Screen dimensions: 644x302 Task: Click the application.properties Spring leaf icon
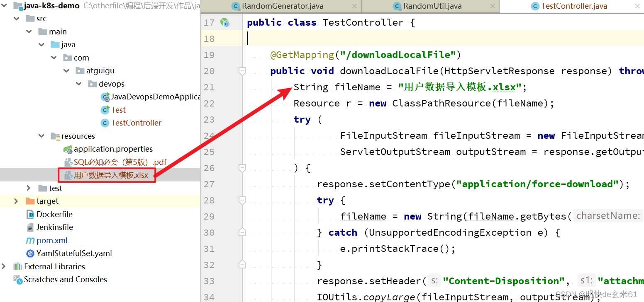click(68, 149)
